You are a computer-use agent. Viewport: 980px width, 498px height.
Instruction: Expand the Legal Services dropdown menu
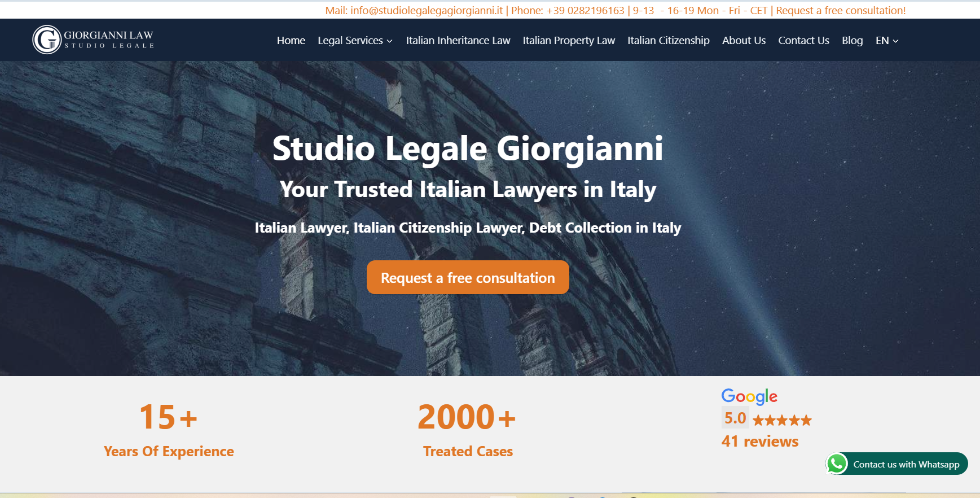[x=355, y=41]
